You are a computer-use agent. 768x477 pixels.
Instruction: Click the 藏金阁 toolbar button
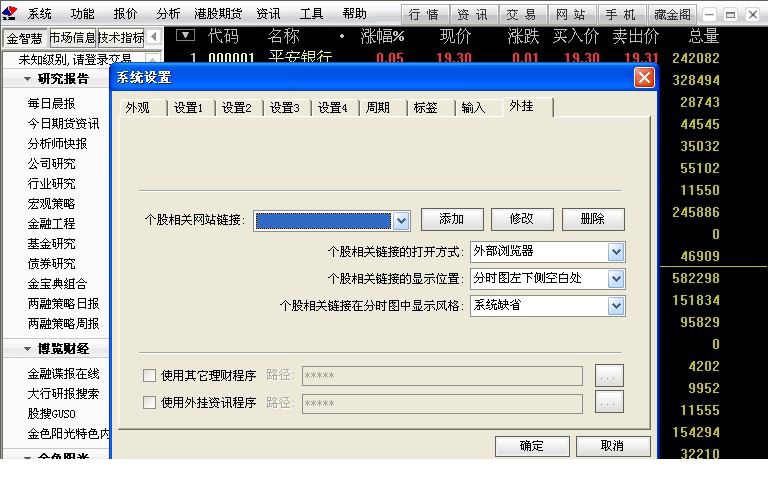coord(673,15)
